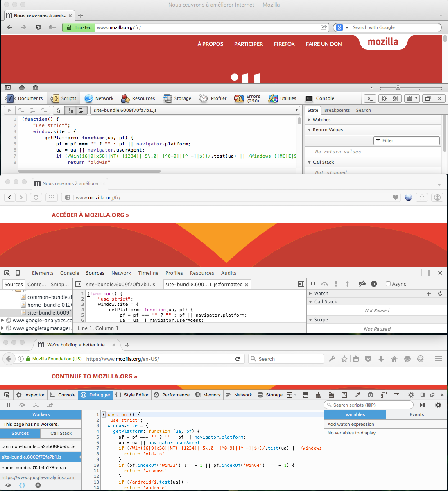Toggle black box eye icon in Firefox debugger
Screen dimensions: 448x491
(8, 485)
